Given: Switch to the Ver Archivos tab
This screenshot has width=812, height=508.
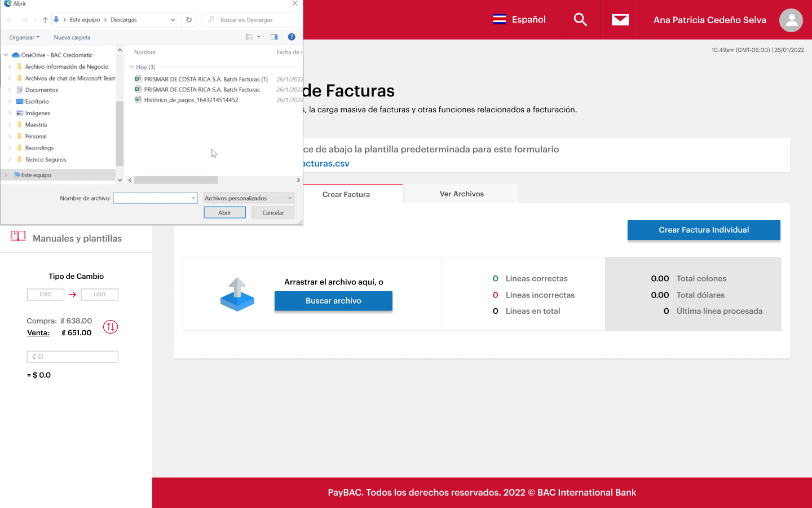Looking at the screenshot, I should pos(460,194).
